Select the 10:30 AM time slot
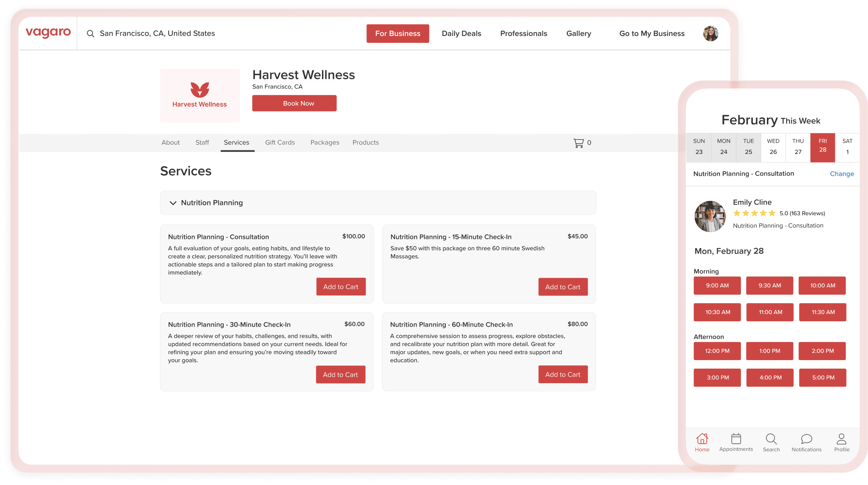Viewport: 868px width, 485px height. tap(717, 312)
